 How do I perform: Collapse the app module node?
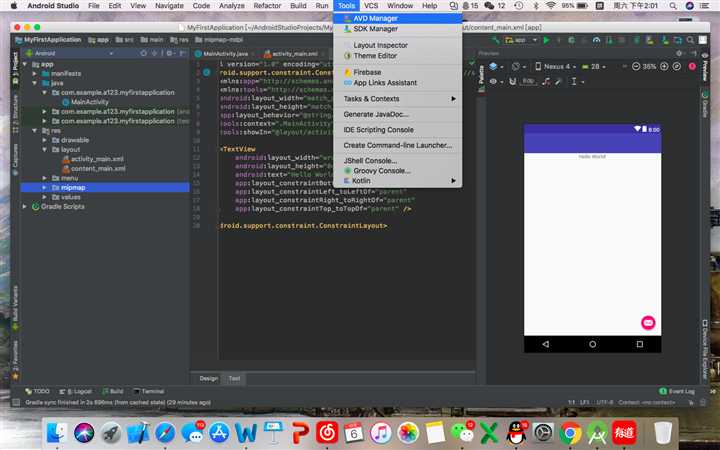point(25,64)
